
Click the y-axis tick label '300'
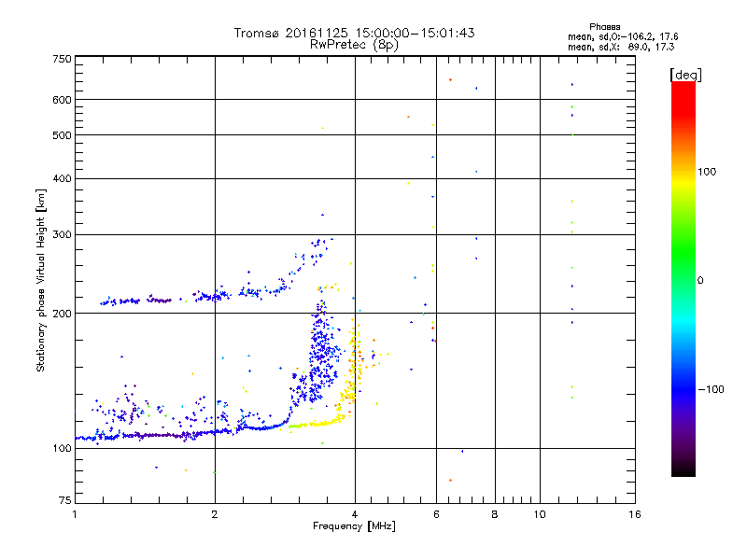pyautogui.click(x=62, y=235)
